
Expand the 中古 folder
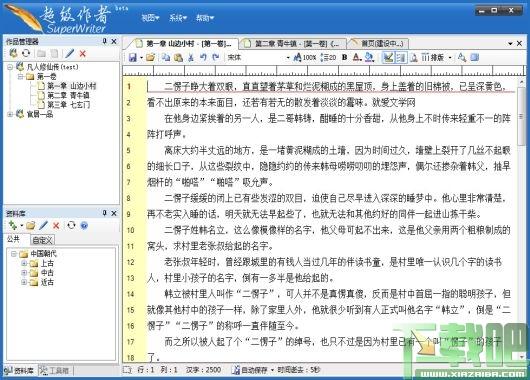(x=24, y=272)
